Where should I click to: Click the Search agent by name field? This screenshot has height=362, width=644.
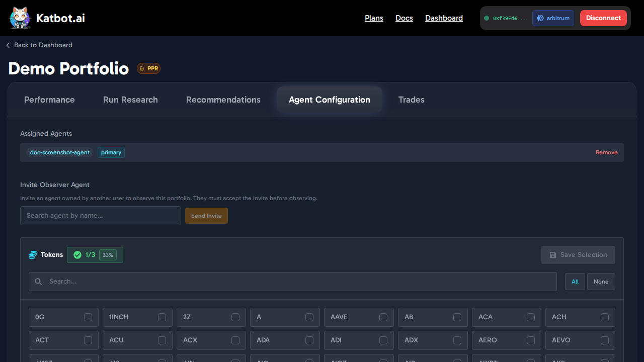(101, 216)
